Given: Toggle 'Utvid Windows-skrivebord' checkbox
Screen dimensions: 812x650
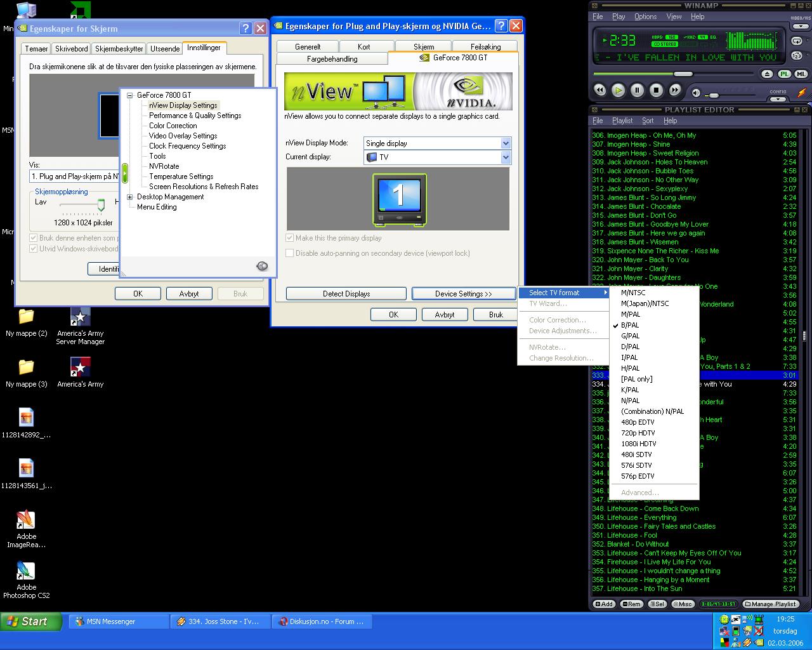Looking at the screenshot, I should point(34,249).
